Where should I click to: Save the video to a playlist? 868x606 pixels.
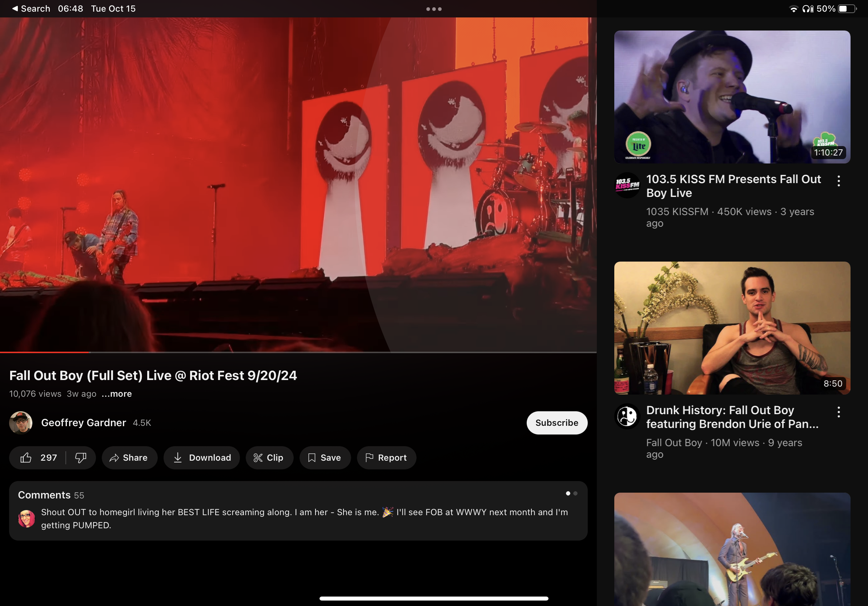(x=325, y=457)
